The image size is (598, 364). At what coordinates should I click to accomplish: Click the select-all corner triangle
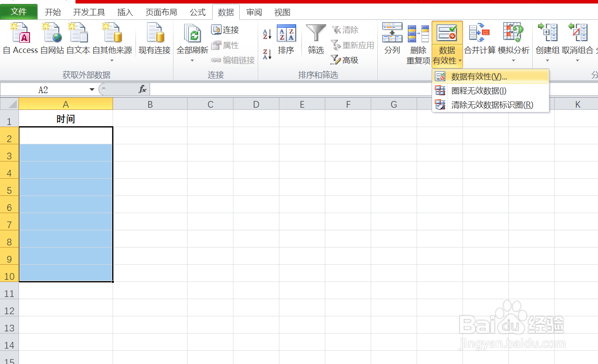9,104
